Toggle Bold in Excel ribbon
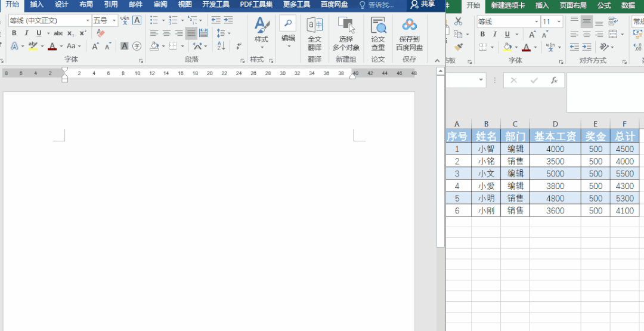The width and height of the screenshot is (644, 331). (482, 35)
